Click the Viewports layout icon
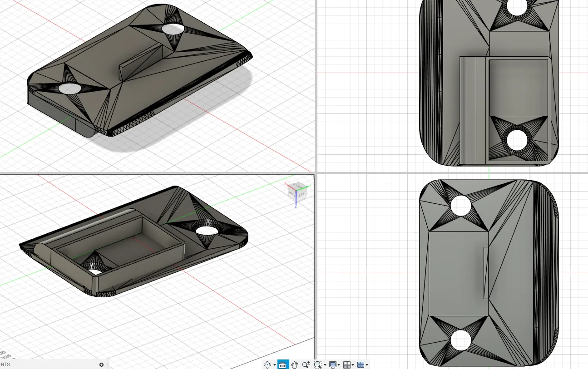The height and width of the screenshot is (369, 588). [361, 364]
